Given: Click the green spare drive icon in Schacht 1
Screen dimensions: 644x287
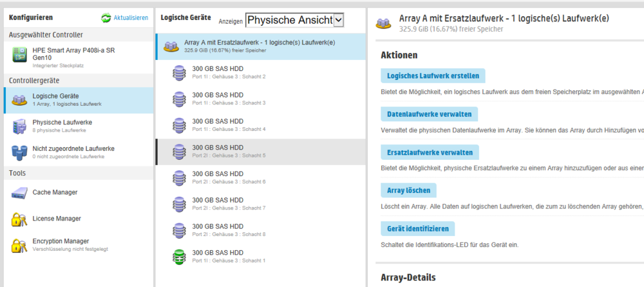Looking at the screenshot, I should 179,257.
